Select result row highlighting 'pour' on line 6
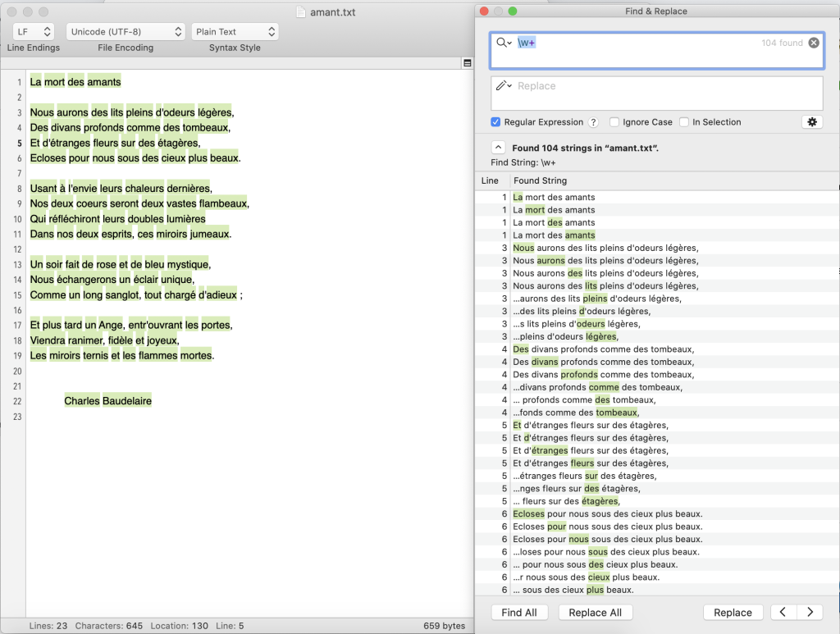This screenshot has width=840, height=634. click(656, 527)
